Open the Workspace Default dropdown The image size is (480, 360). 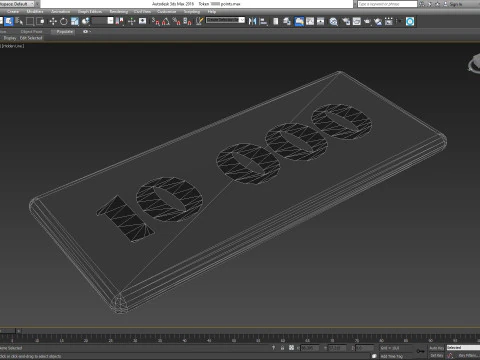pyautogui.click(x=18, y=4)
